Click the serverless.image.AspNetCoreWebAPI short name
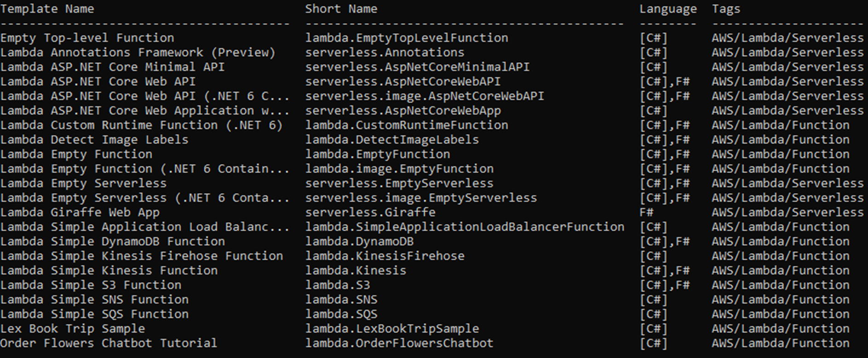 (424, 96)
